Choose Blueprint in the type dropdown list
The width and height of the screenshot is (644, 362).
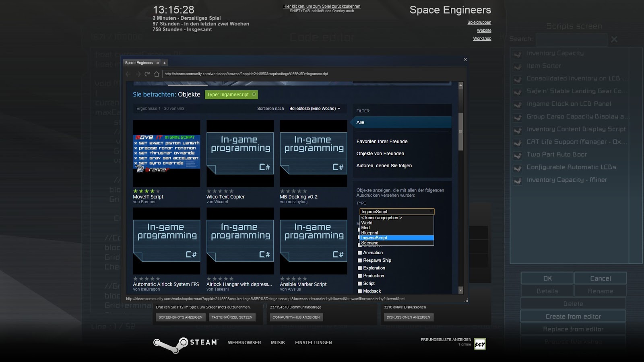tap(397, 233)
